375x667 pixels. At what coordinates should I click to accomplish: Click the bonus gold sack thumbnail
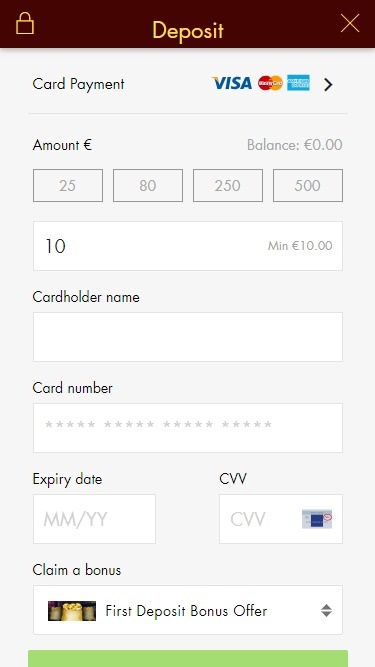click(x=72, y=611)
